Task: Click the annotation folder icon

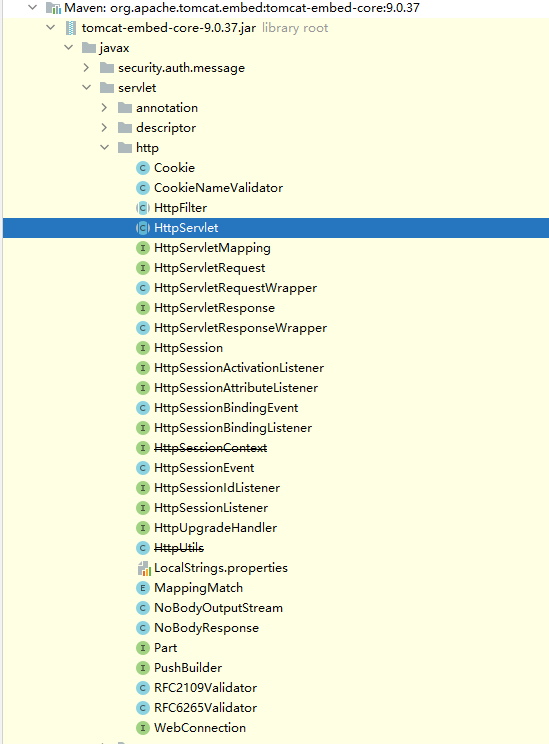Action: click(x=125, y=108)
